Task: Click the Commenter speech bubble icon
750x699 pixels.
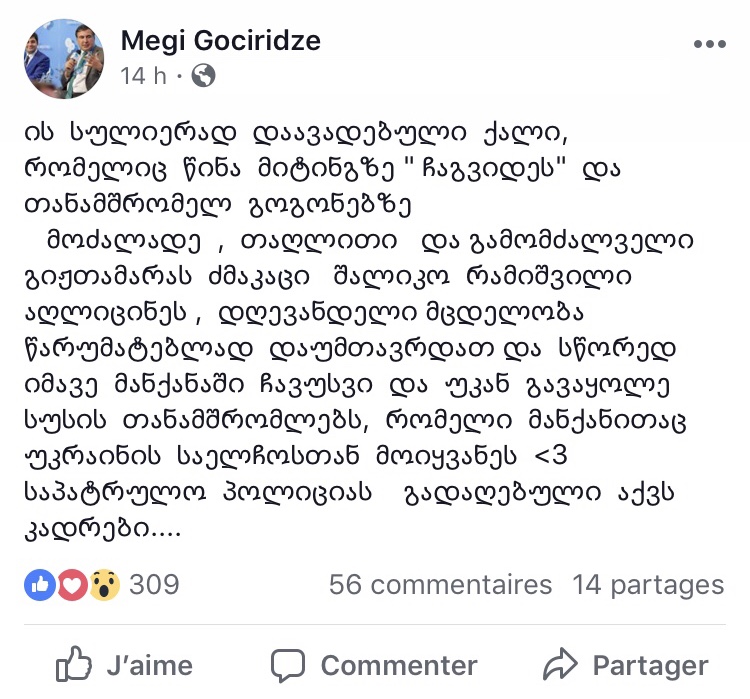Action: pos(287,666)
